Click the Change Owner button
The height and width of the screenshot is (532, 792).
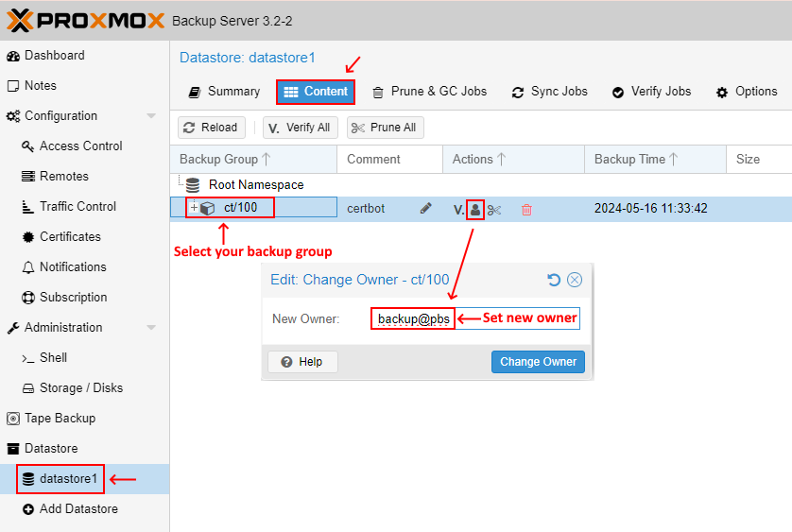pos(538,362)
